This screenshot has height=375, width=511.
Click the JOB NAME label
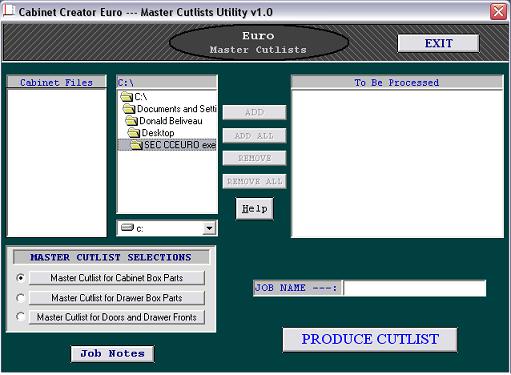pos(297,288)
